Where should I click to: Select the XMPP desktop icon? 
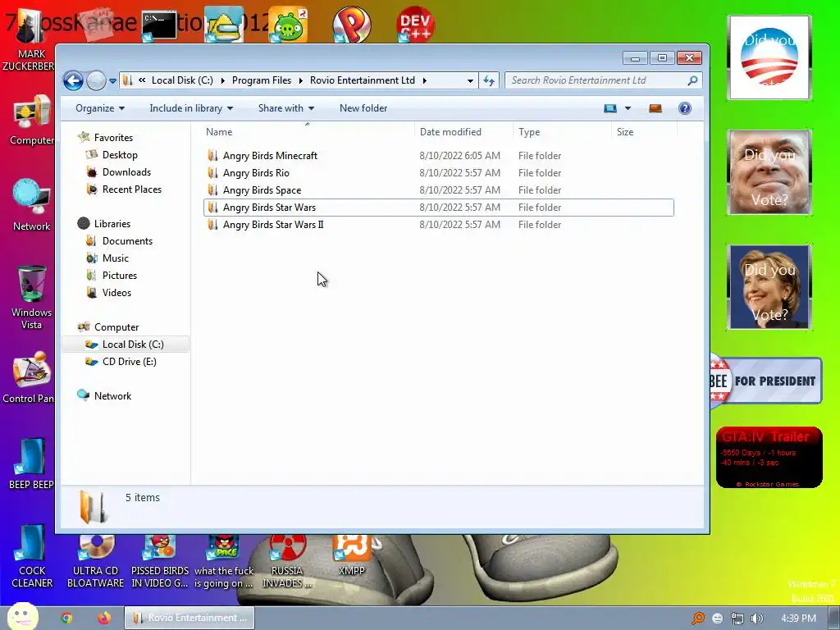(x=351, y=555)
